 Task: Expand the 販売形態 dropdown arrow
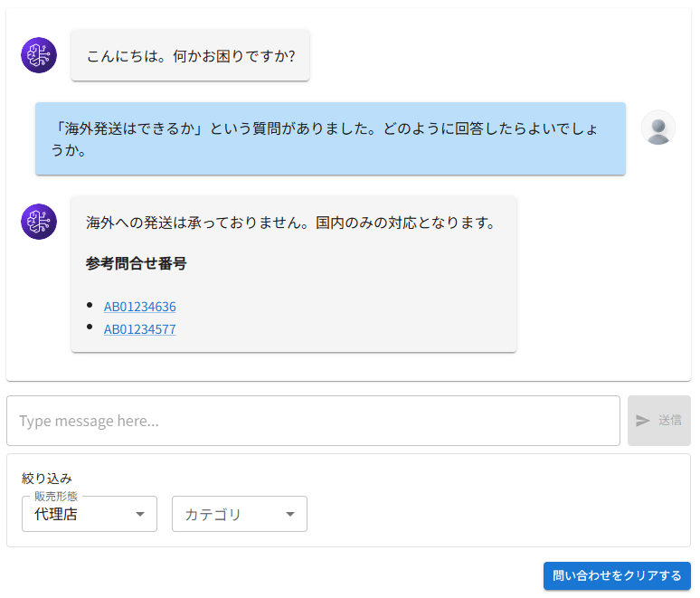coord(140,514)
